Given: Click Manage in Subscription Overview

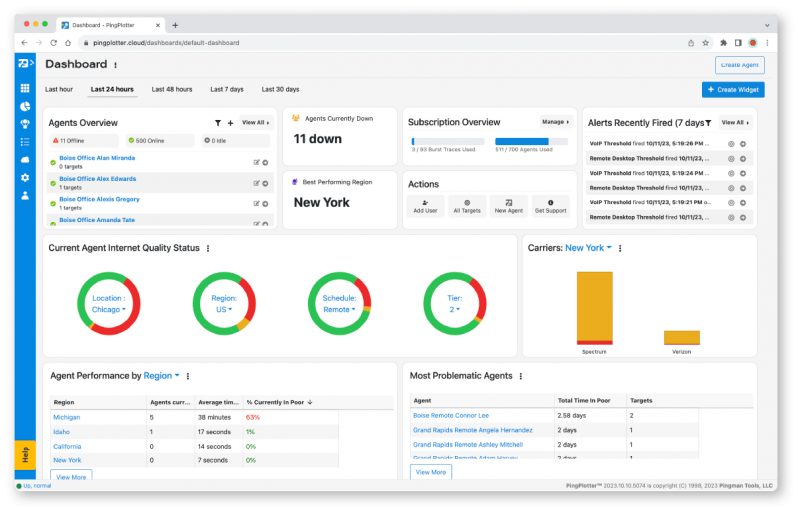Looking at the screenshot, I should tap(555, 123).
